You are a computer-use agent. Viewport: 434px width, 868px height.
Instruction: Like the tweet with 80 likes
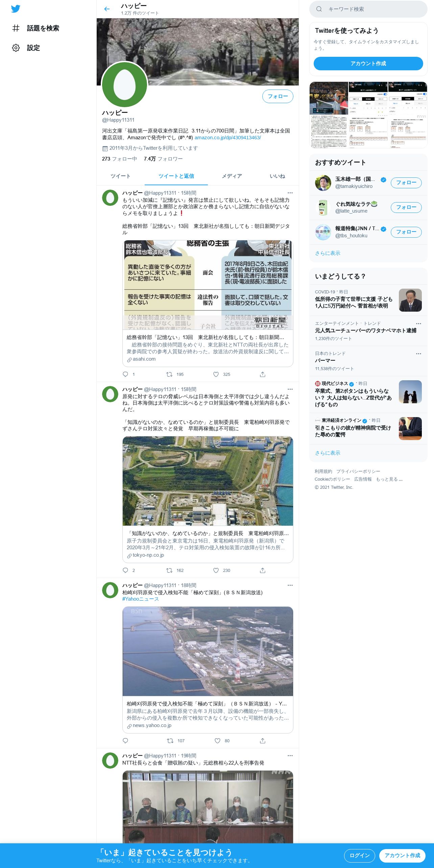point(218,741)
